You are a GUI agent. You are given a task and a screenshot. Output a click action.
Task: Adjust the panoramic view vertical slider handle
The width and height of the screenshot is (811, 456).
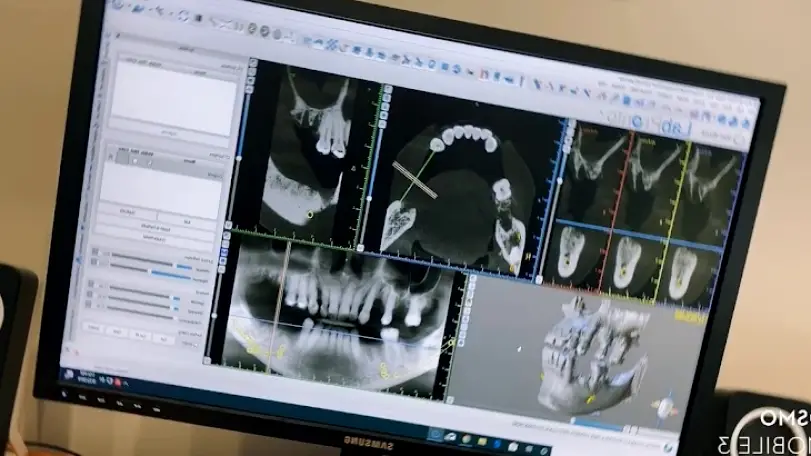(x=214, y=315)
